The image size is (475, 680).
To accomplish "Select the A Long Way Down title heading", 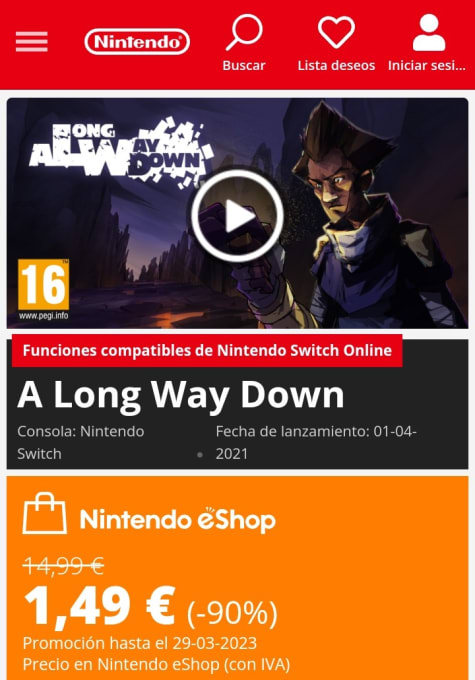I will click(181, 395).
